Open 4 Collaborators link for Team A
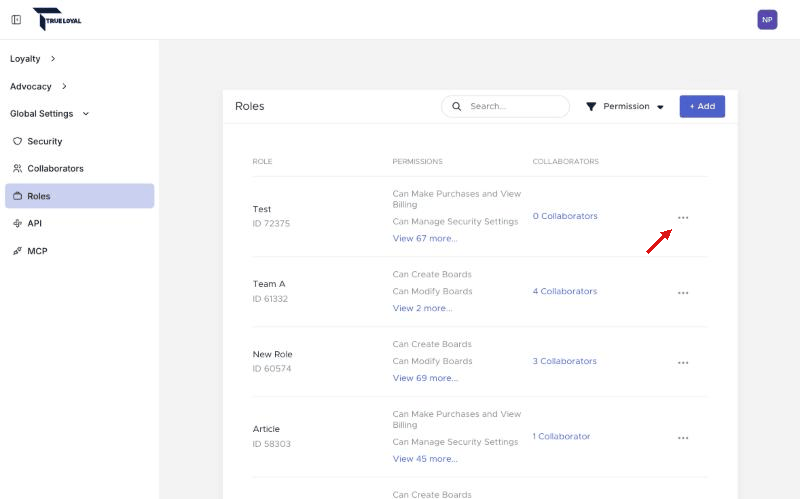 pos(565,291)
